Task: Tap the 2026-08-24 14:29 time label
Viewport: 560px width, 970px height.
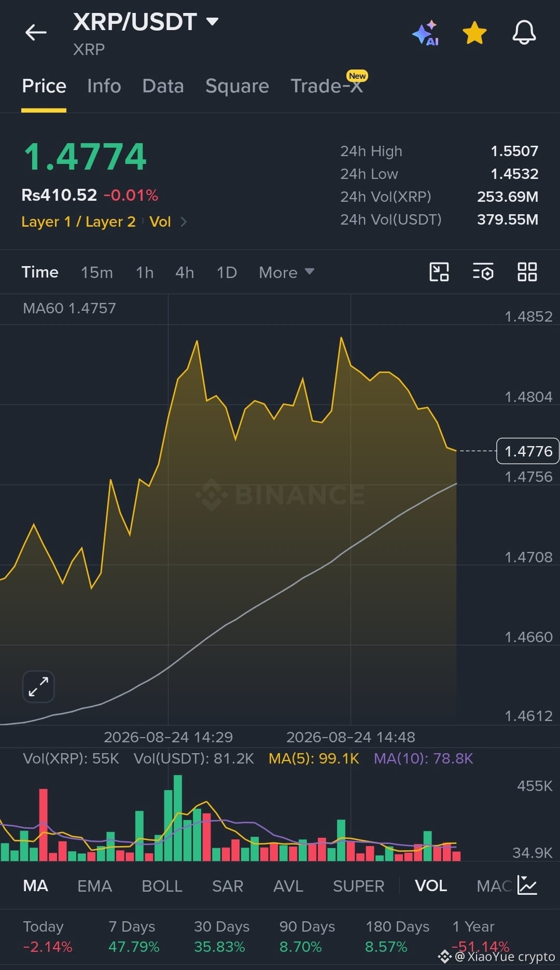Action: click(x=168, y=737)
